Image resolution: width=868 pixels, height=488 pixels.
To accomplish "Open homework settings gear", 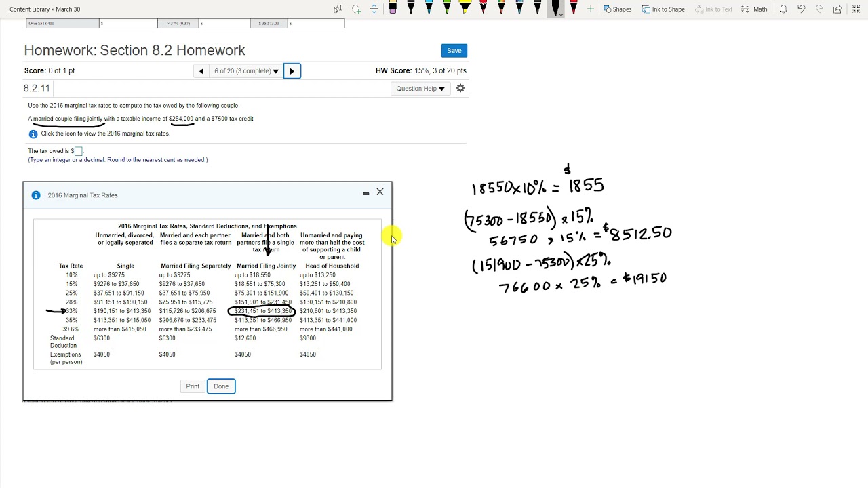I will [x=460, y=88].
